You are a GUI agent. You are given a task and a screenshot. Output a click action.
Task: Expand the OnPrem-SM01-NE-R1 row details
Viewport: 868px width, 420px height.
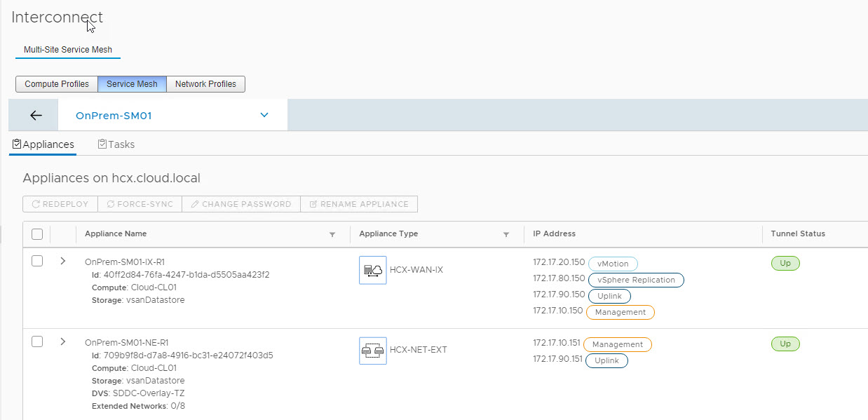coord(63,341)
